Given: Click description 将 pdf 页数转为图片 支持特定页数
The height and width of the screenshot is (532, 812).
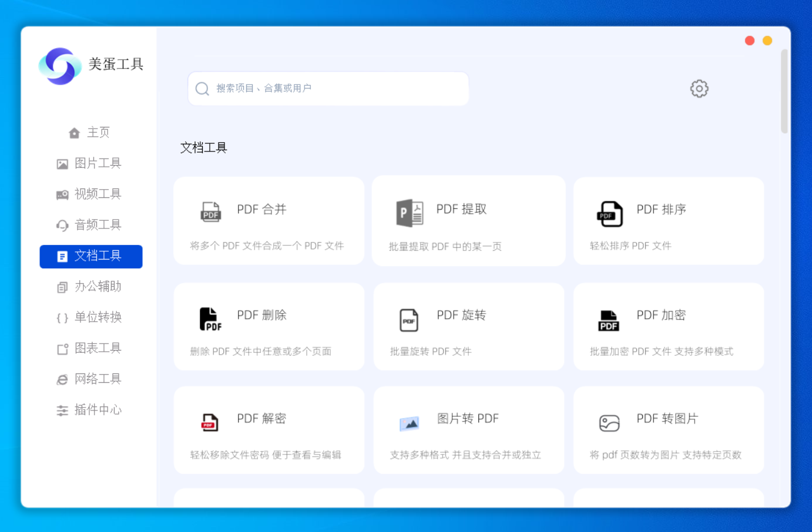Looking at the screenshot, I should click(x=666, y=455).
